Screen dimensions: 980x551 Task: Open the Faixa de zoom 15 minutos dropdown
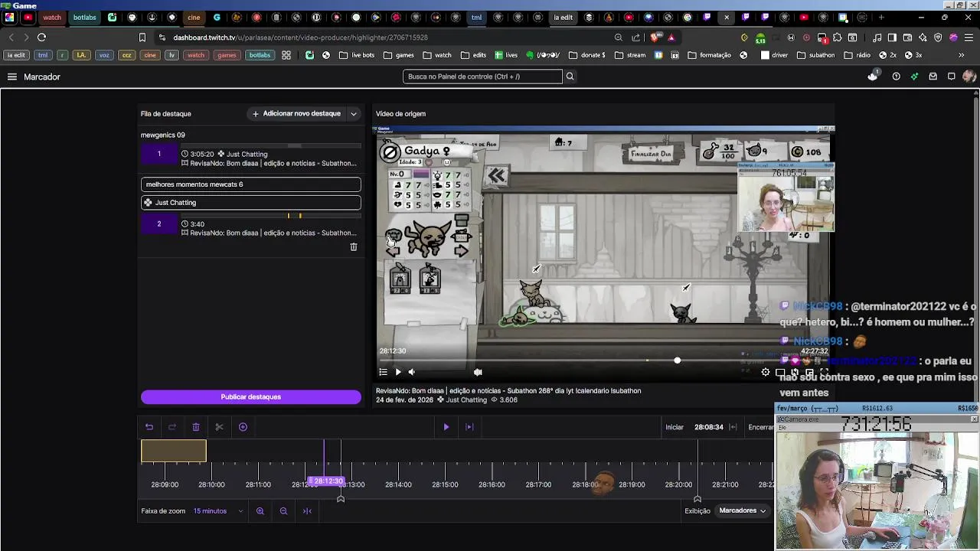coord(218,511)
